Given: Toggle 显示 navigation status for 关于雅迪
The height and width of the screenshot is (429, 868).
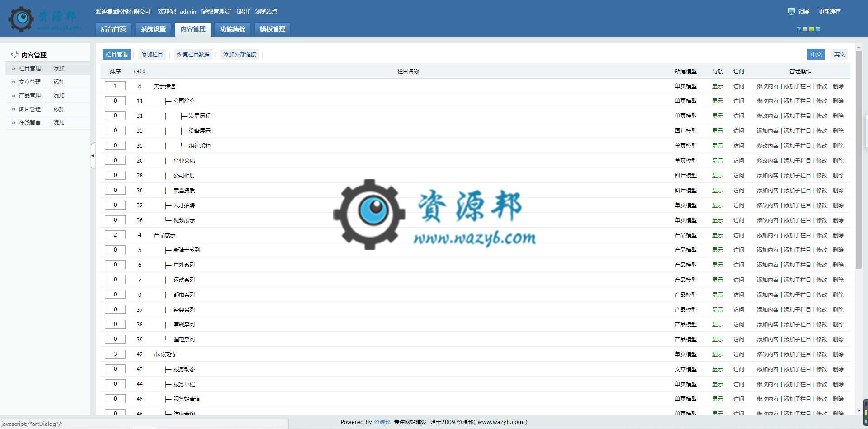Looking at the screenshot, I should click(718, 86).
